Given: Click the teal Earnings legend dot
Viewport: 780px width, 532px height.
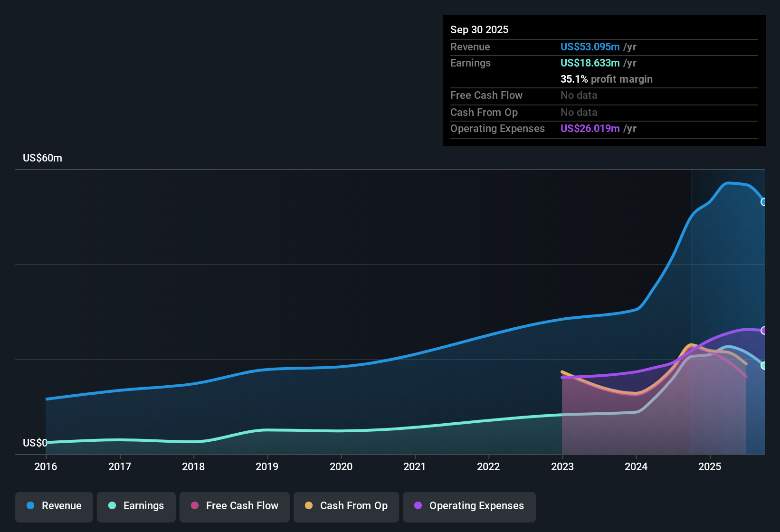Looking at the screenshot, I should pos(112,506).
